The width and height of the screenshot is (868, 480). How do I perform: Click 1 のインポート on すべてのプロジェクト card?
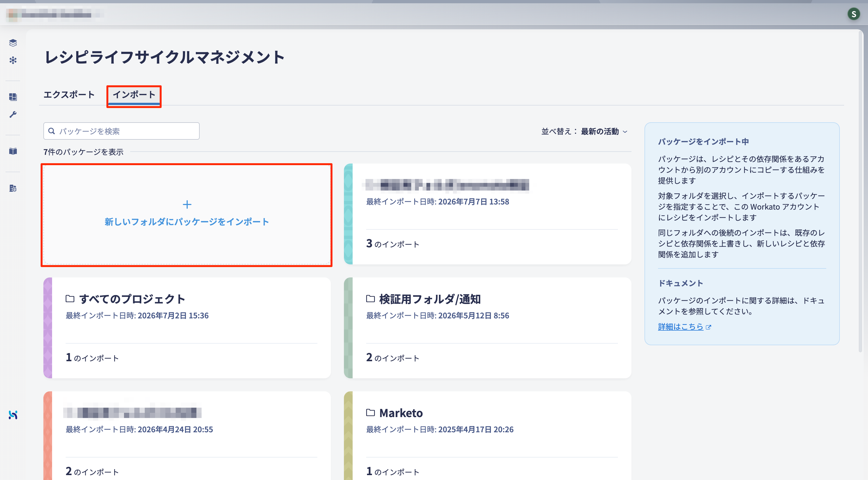(x=92, y=357)
